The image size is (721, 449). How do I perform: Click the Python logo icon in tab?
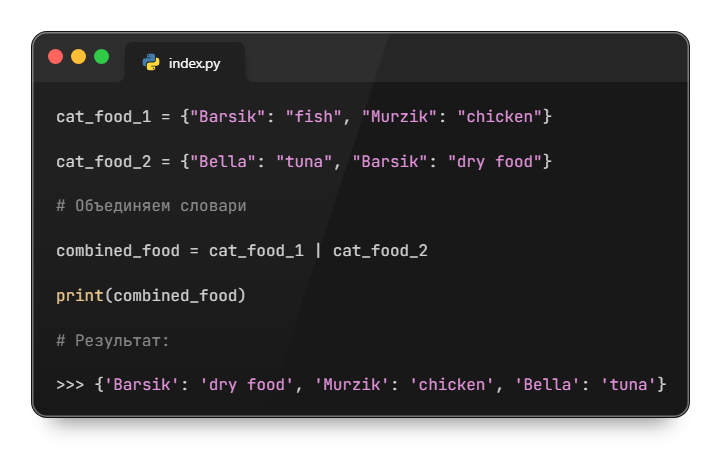(x=151, y=62)
